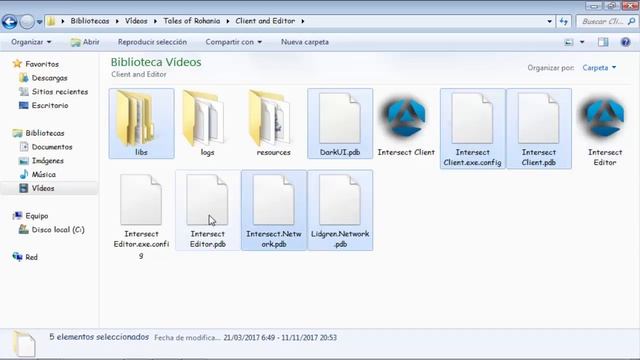Open the address bar history dropdown
The width and height of the screenshot is (640, 360).
[549, 21]
